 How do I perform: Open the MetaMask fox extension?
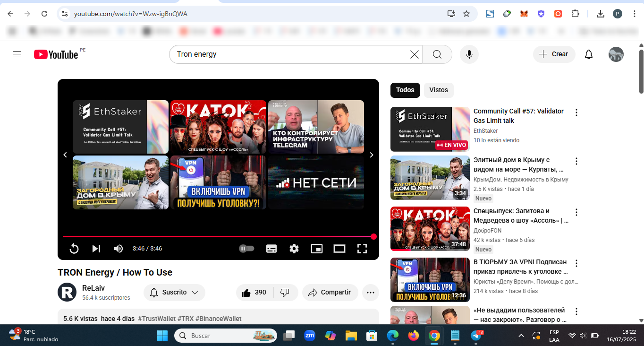(x=524, y=14)
